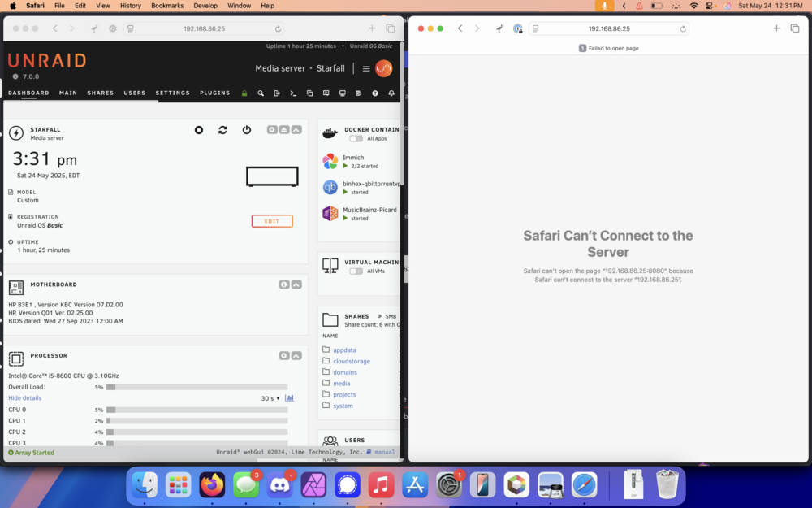Viewport: 812px width, 508px height.
Task: Click the Array Started status text
Action: pos(34,453)
